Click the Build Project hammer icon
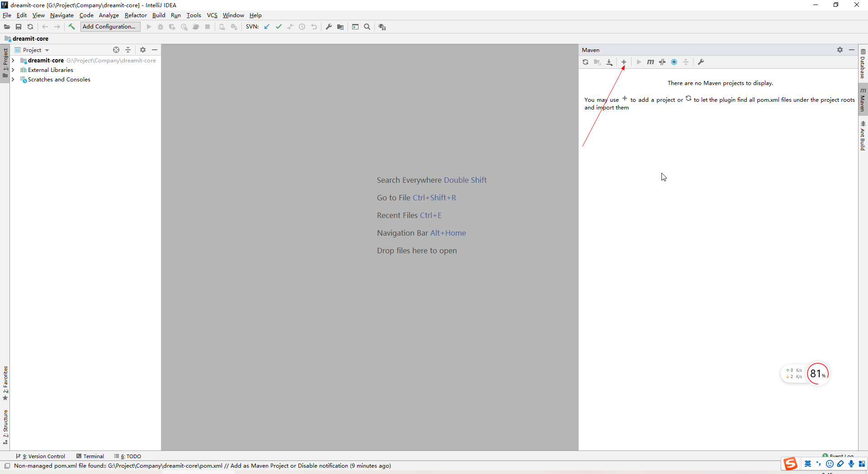The width and height of the screenshot is (868, 474). click(71, 27)
